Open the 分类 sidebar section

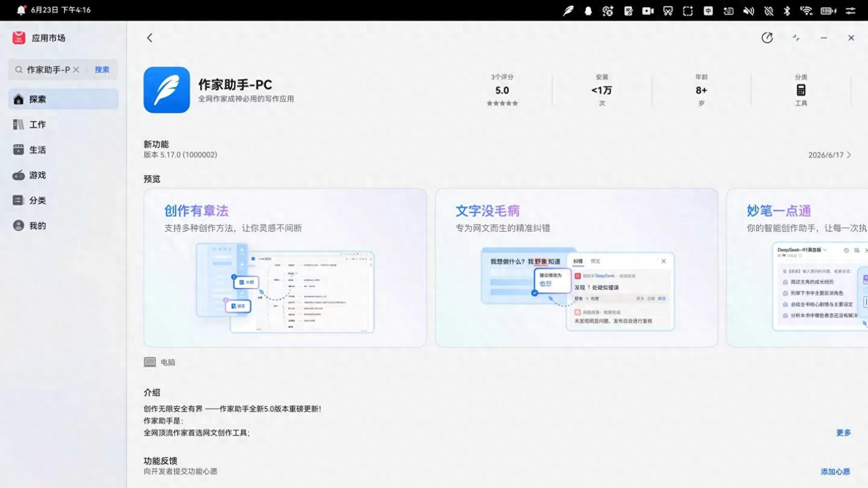pos(63,200)
